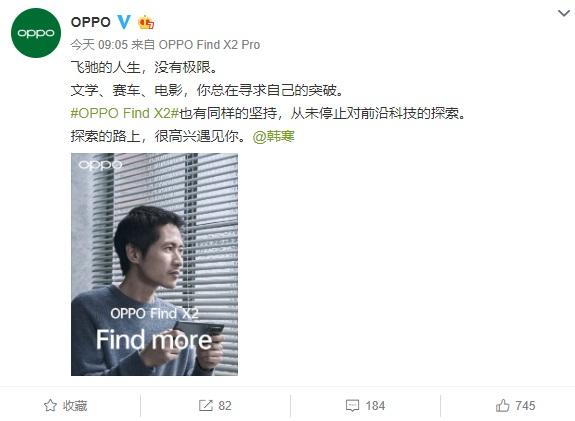
Task: Expand the post options chevron
Action: coord(564,13)
